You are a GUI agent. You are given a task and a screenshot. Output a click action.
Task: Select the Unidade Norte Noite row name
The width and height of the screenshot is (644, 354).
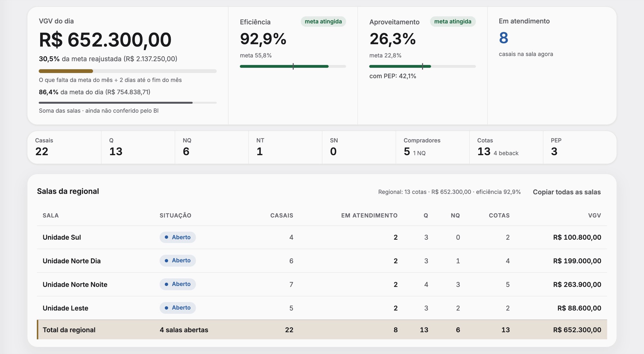click(75, 284)
